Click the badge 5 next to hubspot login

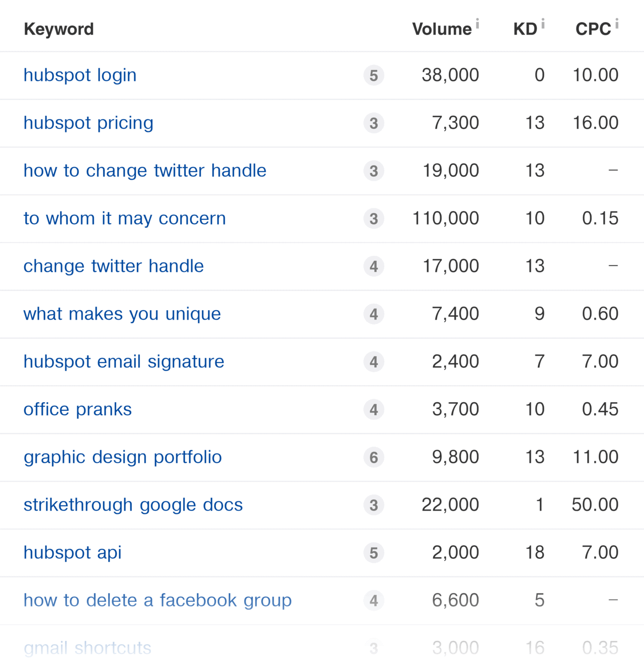[x=374, y=76]
